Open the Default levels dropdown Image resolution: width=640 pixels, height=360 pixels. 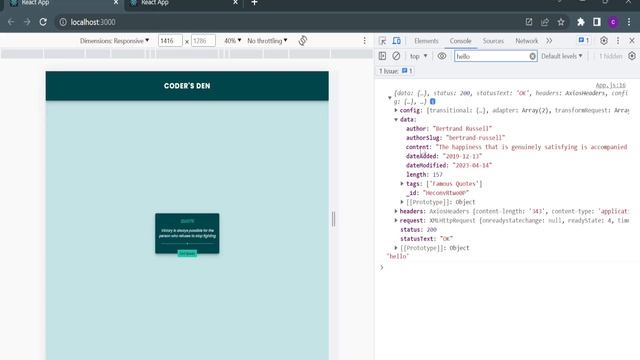pyautogui.click(x=562, y=56)
